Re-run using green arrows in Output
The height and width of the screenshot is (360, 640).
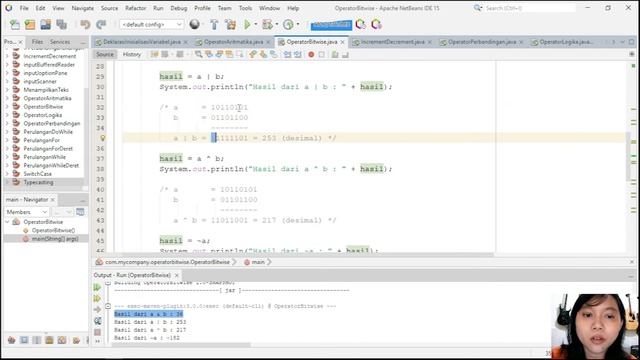(x=97, y=287)
